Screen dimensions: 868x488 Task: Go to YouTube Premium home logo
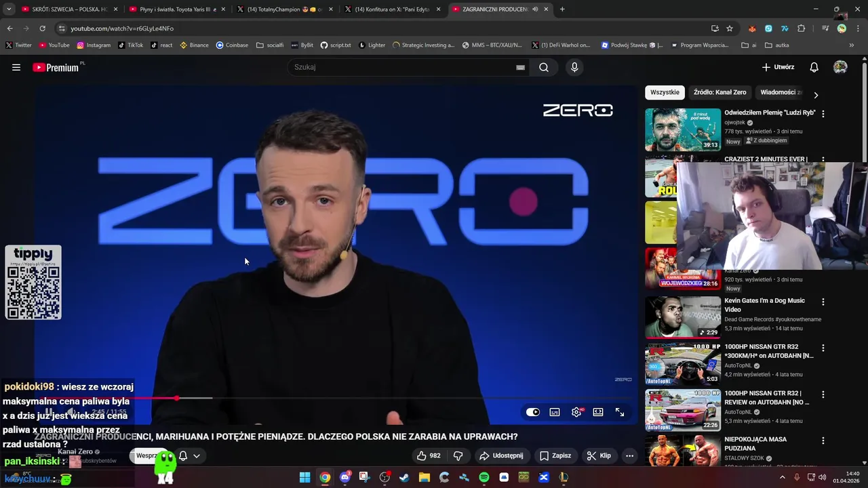click(56, 67)
